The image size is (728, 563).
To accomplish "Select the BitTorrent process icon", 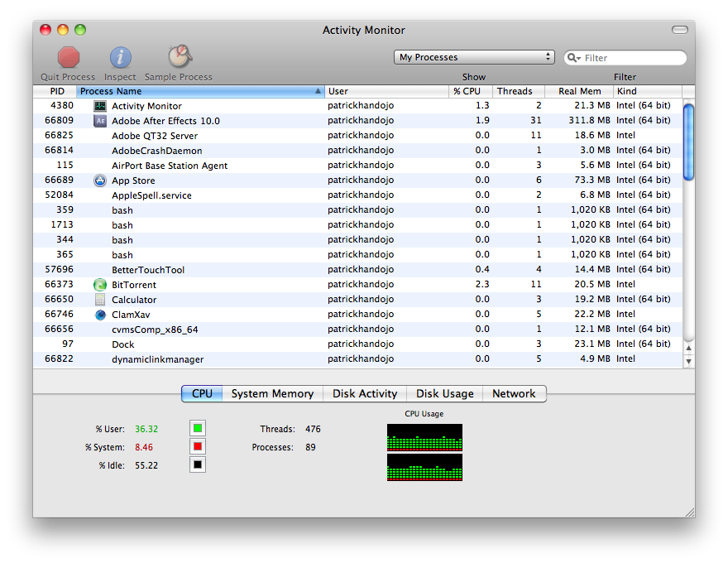I will click(x=100, y=284).
